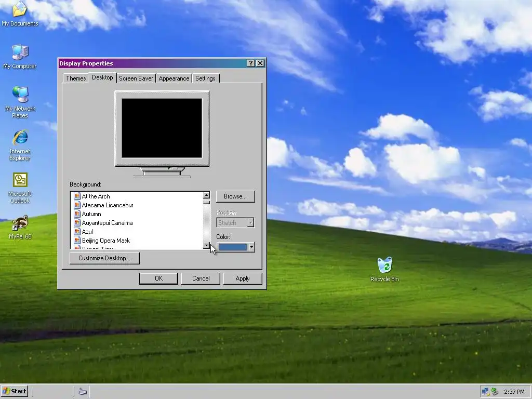
Task: Click the 2:37 PM taskbar clock
Action: (514, 392)
